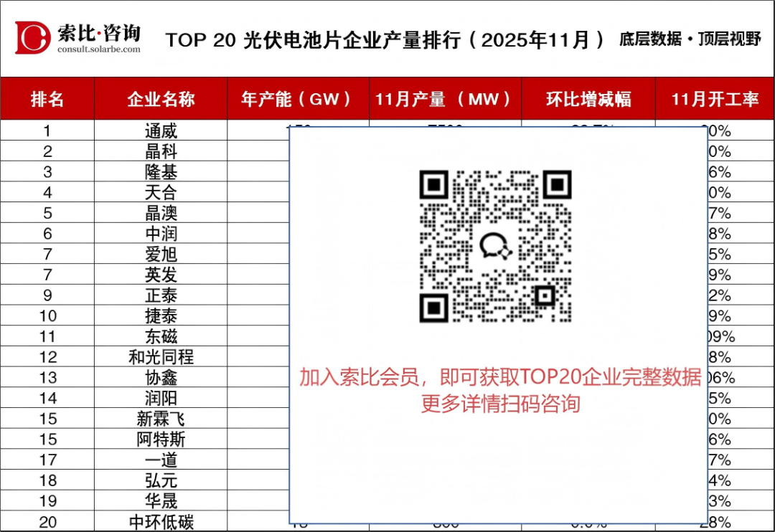Click the 和光同程 company name cell
The image size is (775, 532).
[x=161, y=357]
